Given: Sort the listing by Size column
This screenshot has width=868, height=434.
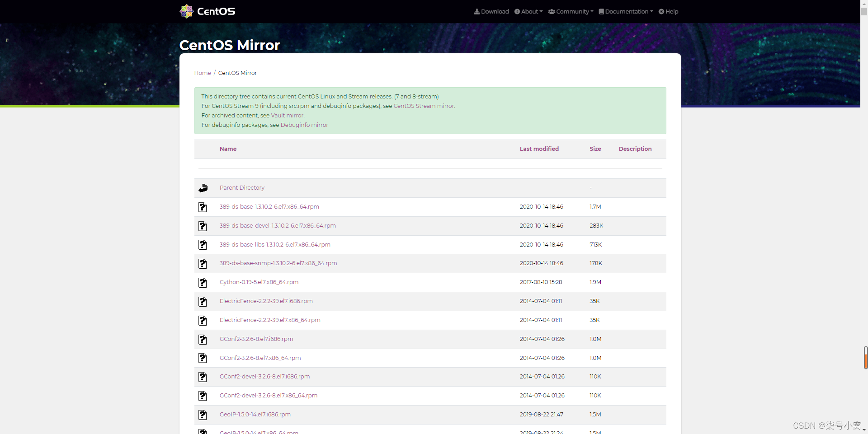Looking at the screenshot, I should 594,149.
